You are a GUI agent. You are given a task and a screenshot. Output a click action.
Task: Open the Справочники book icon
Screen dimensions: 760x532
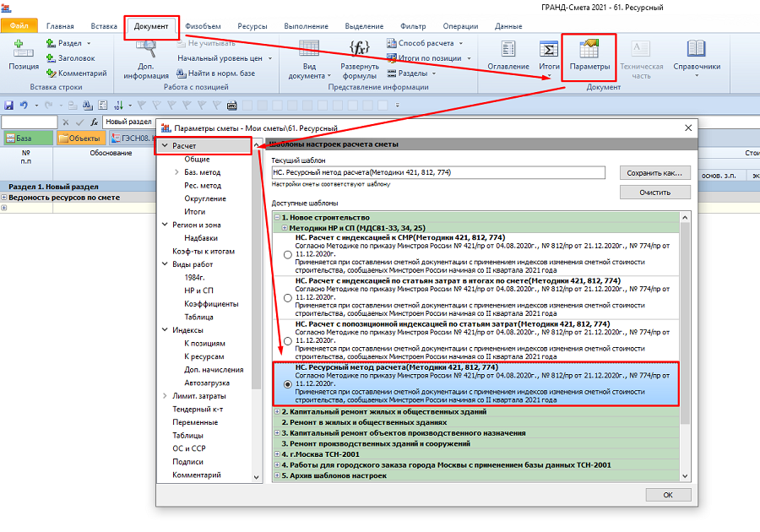pos(697,49)
